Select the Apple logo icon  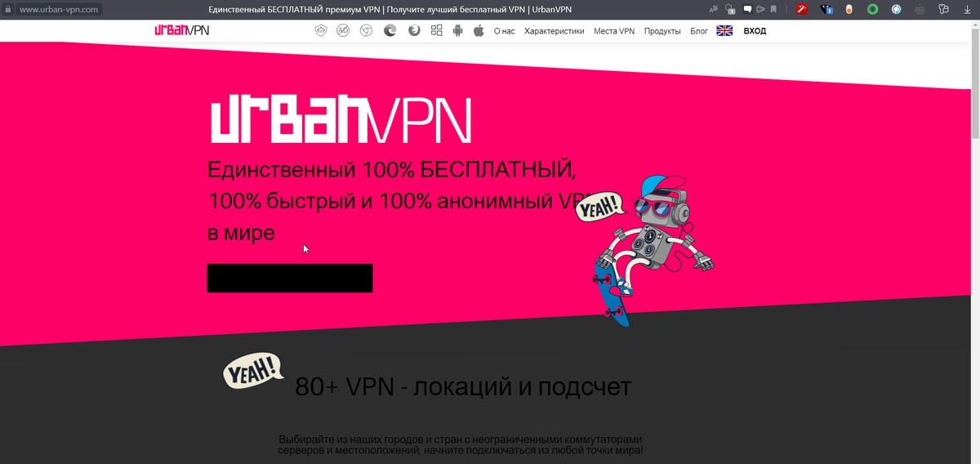pyautogui.click(x=479, y=31)
